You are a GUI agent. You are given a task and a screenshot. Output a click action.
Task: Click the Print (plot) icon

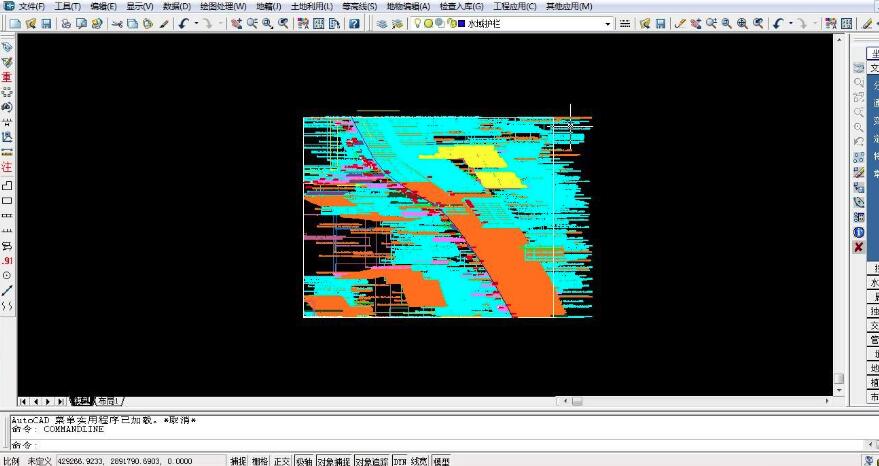click(66, 24)
